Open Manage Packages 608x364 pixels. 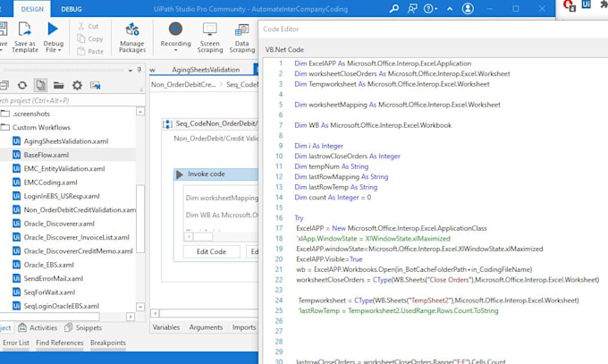(132, 38)
